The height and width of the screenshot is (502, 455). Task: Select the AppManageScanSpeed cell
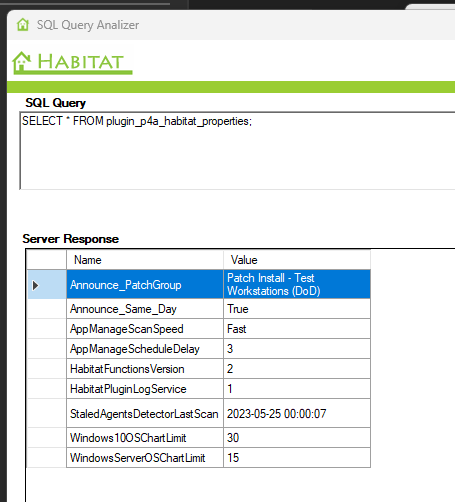pyautogui.click(x=145, y=329)
